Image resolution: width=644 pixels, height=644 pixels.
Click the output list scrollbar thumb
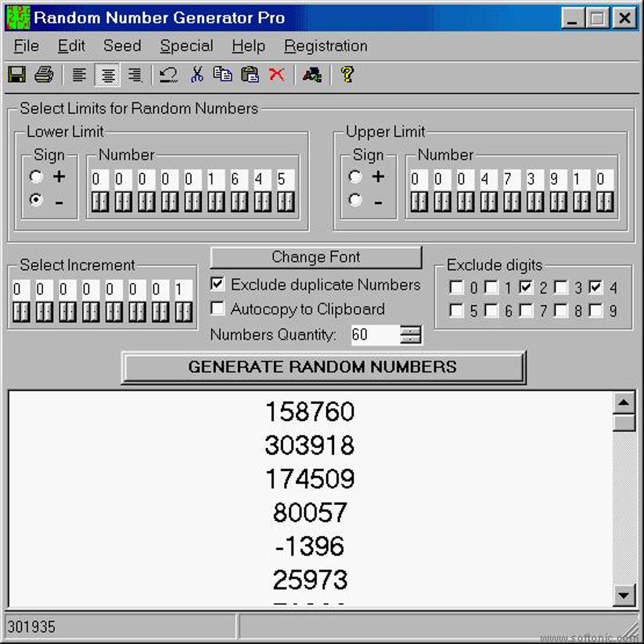624,422
